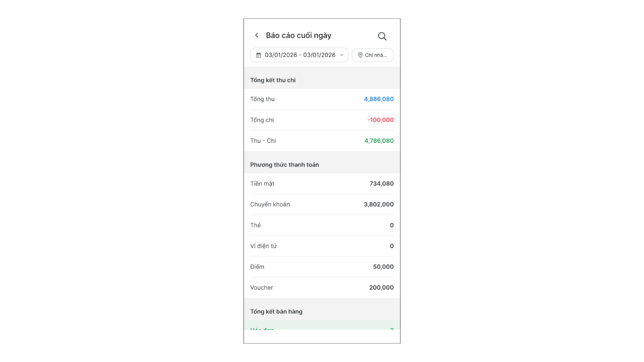The width and height of the screenshot is (644, 362).
Task: Select the Thẻ payment row
Action: (x=322, y=225)
